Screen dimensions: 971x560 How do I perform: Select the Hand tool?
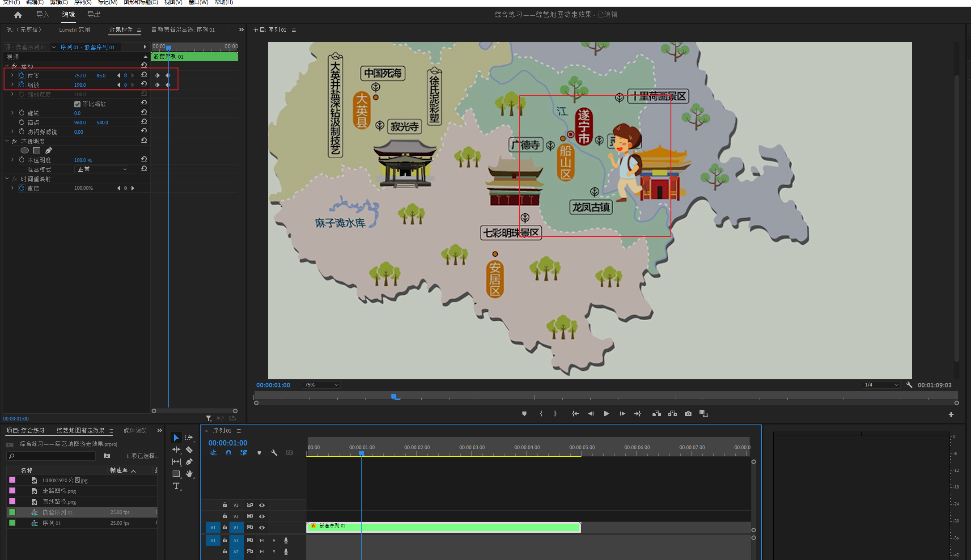coord(189,474)
